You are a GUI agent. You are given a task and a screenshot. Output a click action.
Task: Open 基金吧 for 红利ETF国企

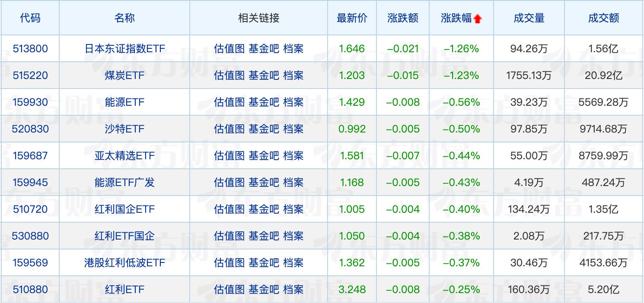click(x=264, y=236)
